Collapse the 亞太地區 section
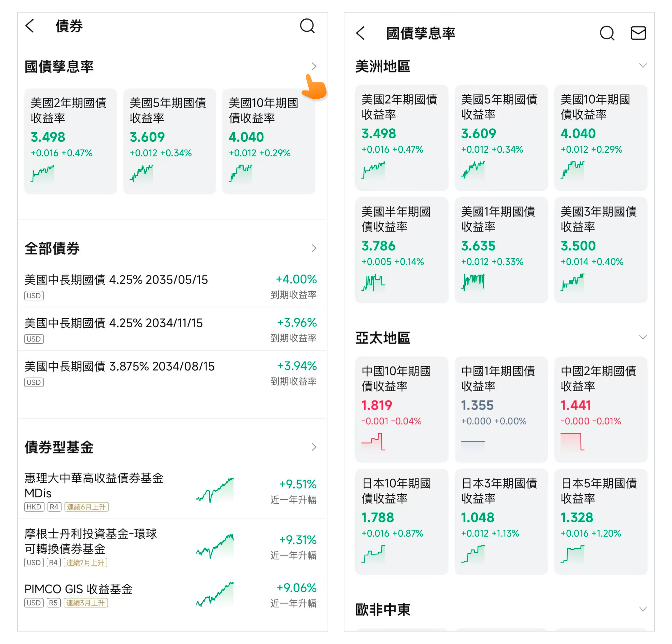672x644 pixels. tap(642, 337)
